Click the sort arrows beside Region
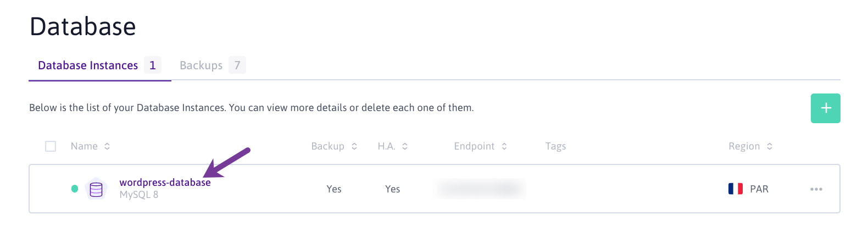This screenshot has width=868, height=231. (x=770, y=146)
